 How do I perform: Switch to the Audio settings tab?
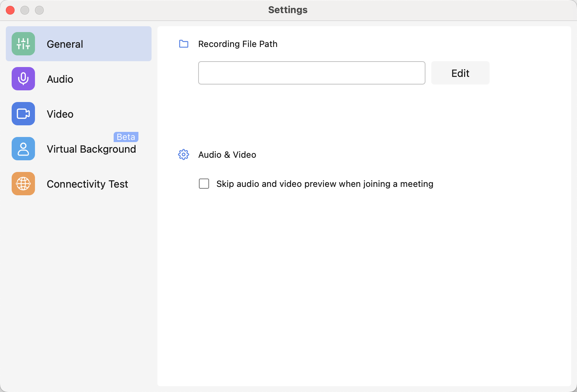(x=60, y=79)
